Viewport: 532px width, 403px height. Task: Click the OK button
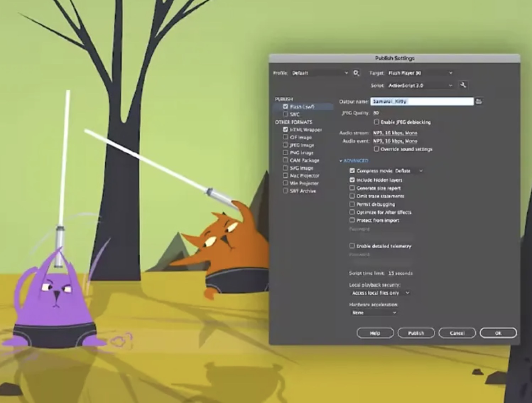coord(498,333)
